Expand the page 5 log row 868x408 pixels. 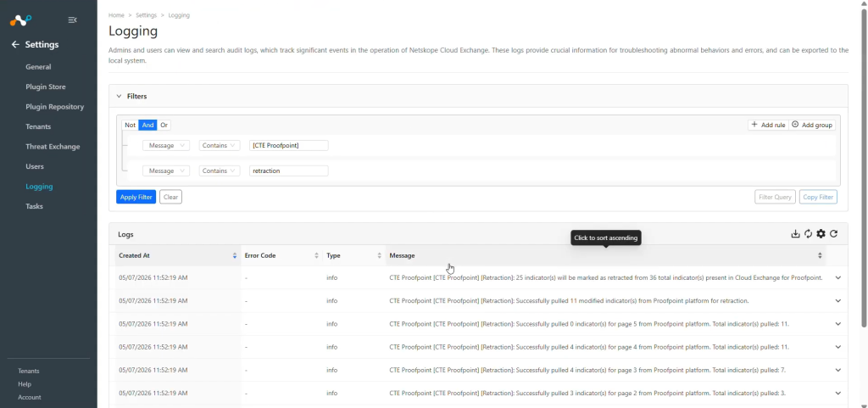[x=838, y=324]
